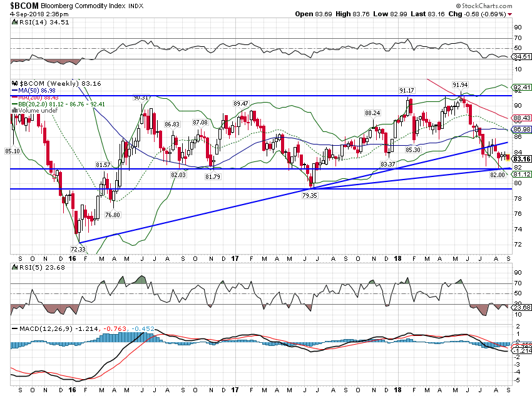Click the 79.35 low price label
Image resolution: width=532 pixels, height=396 pixels.
tap(309, 195)
